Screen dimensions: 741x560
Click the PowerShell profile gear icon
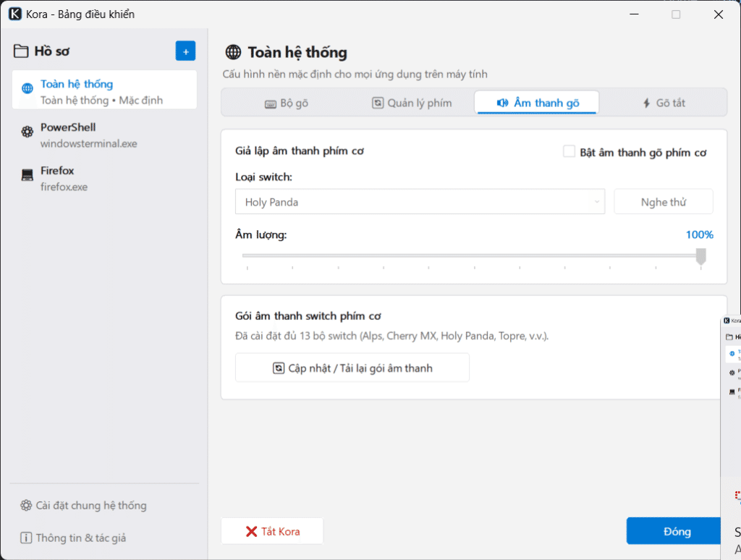[x=27, y=132]
